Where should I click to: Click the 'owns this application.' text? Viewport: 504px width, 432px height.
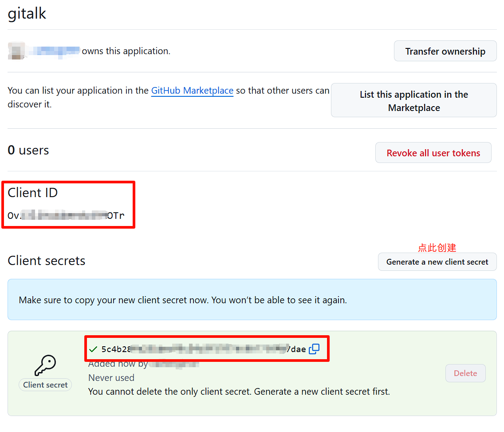click(126, 51)
